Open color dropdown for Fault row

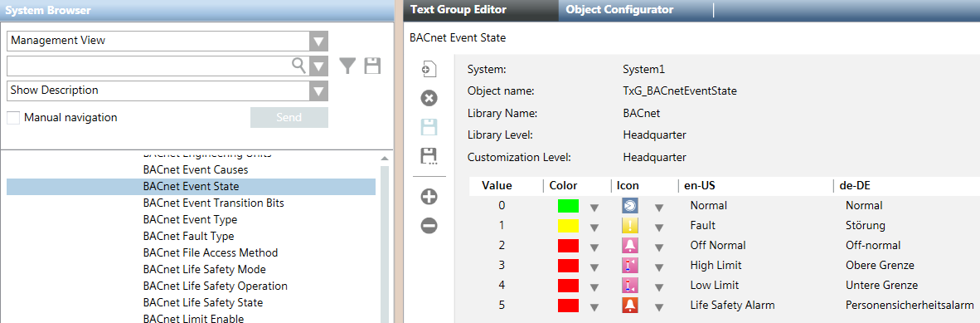point(595,228)
